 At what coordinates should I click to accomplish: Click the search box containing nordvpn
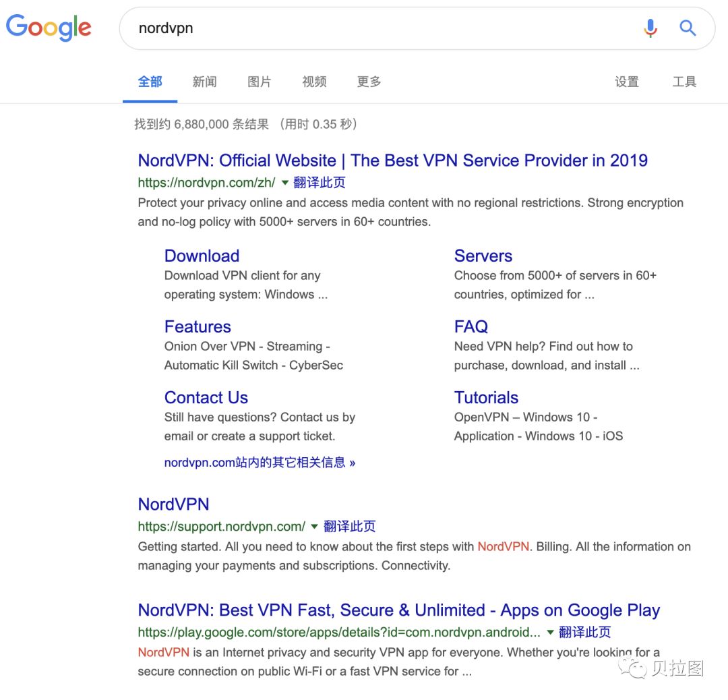tap(377, 28)
